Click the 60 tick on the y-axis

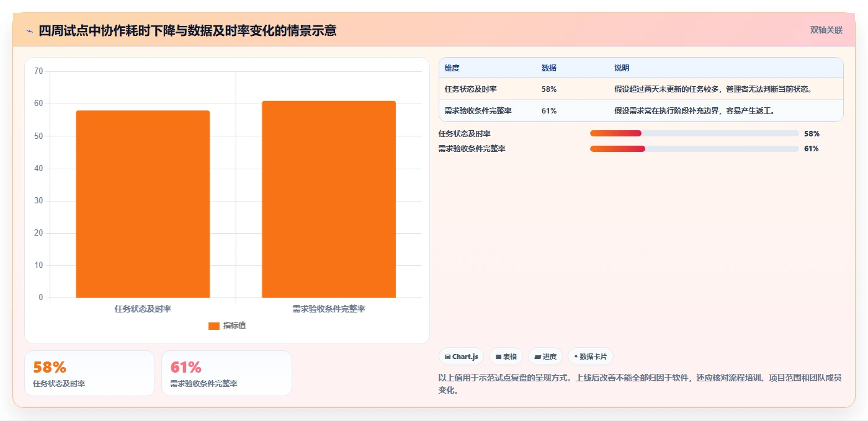pyautogui.click(x=38, y=104)
